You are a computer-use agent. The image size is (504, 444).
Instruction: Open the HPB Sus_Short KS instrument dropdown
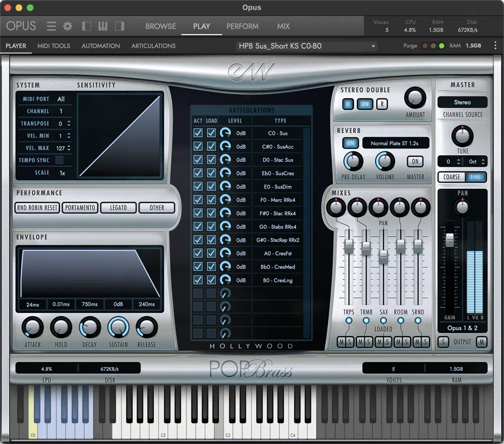(x=307, y=46)
